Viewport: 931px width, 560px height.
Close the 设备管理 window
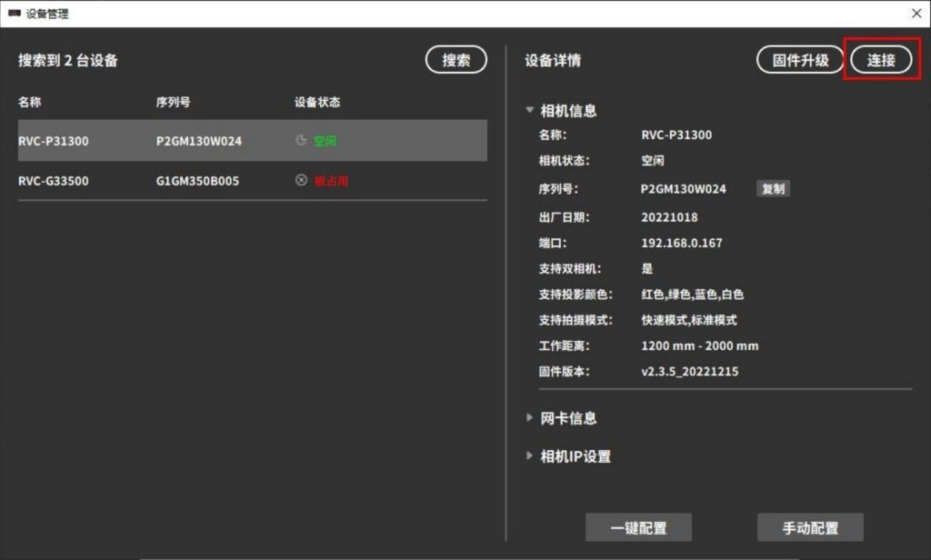[916, 14]
